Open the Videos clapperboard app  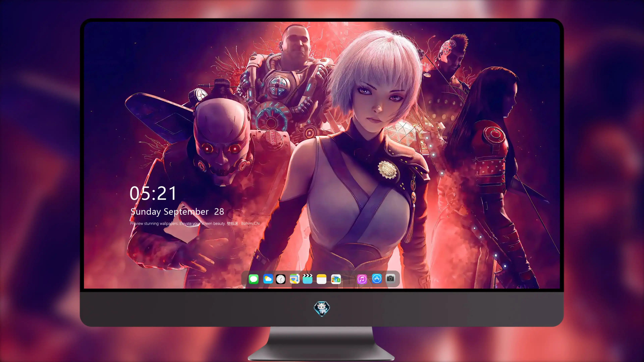coord(308,279)
